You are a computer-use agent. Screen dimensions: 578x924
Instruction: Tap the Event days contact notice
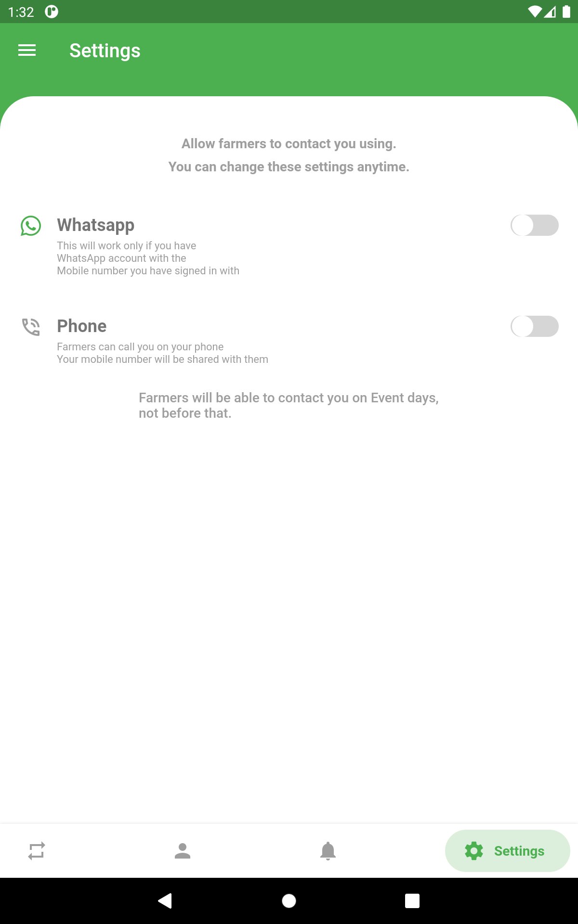click(x=289, y=405)
